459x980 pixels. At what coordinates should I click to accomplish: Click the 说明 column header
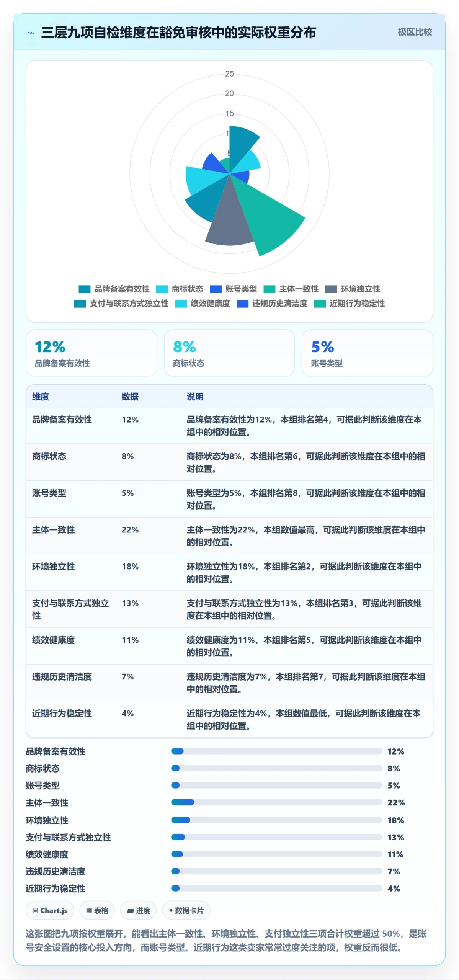(195, 397)
